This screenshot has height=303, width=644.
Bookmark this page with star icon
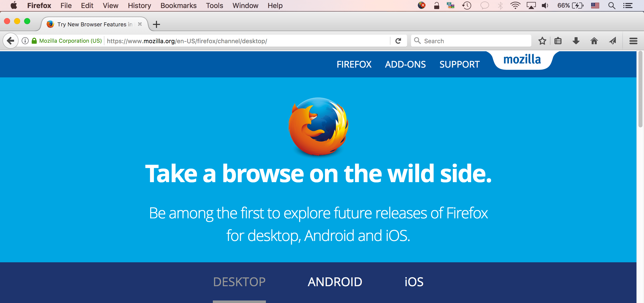pos(542,41)
